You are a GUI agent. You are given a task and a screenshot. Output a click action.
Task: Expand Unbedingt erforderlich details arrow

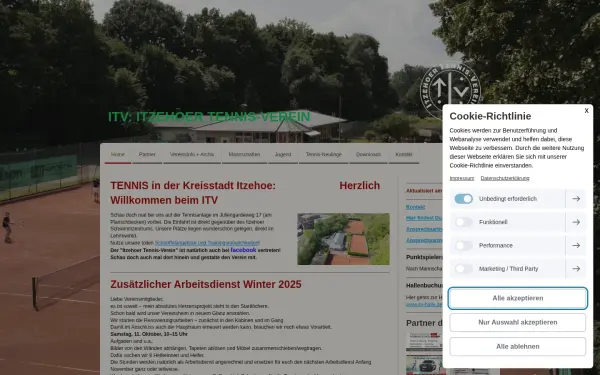[x=576, y=199]
